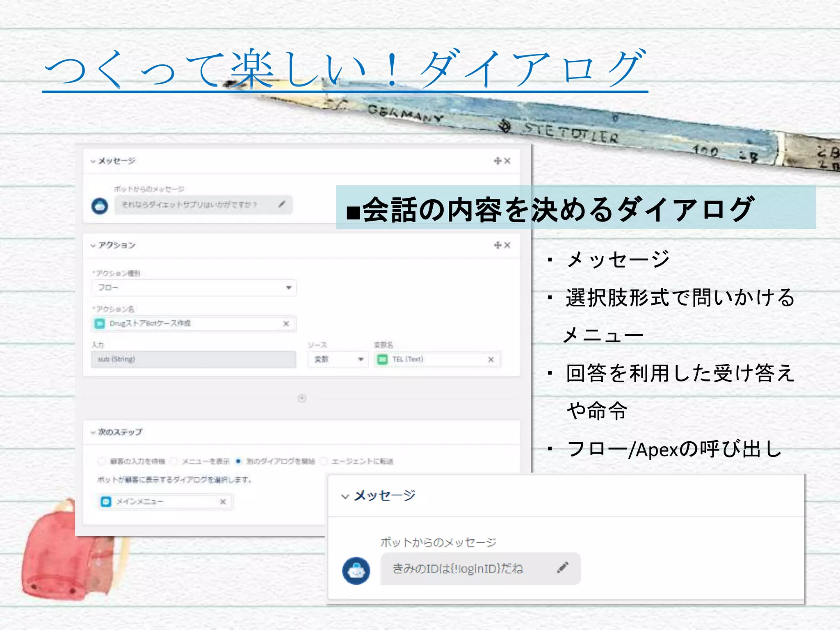The height and width of the screenshot is (630, 840).
Task: Click the move icon in アクション header
Action: [498, 245]
